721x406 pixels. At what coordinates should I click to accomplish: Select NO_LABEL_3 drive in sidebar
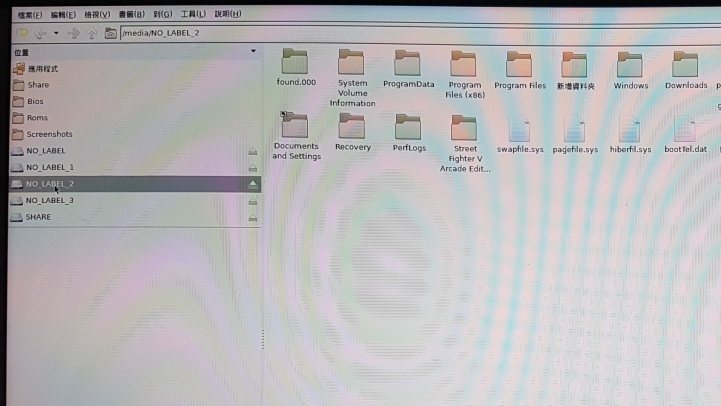(136, 200)
